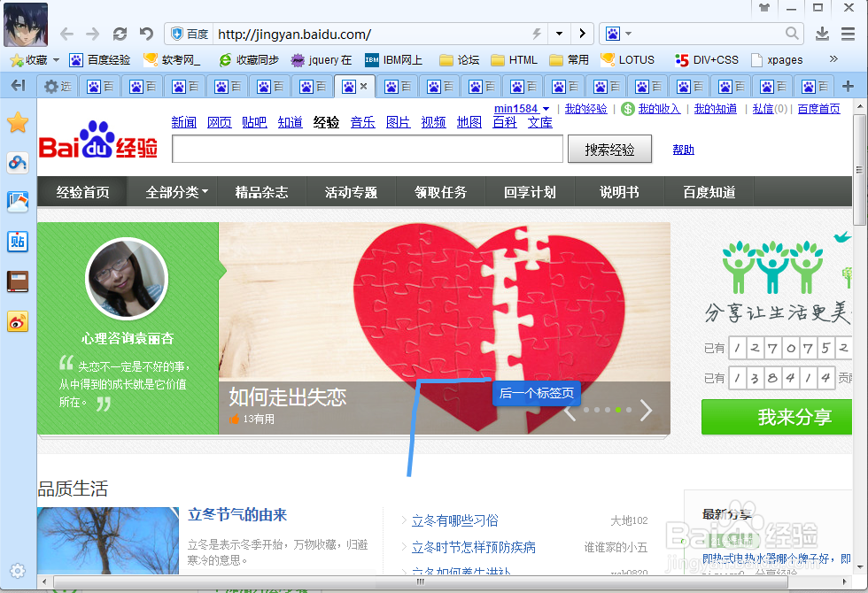
Task: Open the Baidu cloud icon in sidebar
Action: [18, 163]
